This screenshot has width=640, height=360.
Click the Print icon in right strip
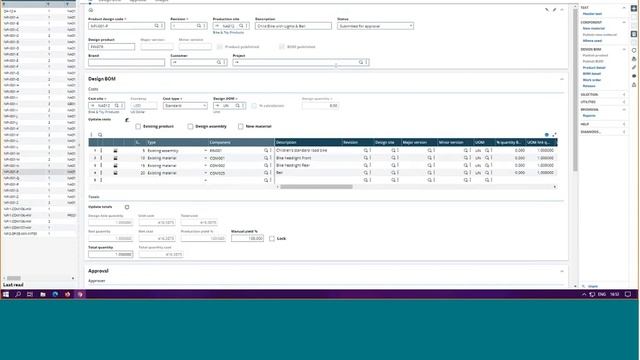pos(634,59)
